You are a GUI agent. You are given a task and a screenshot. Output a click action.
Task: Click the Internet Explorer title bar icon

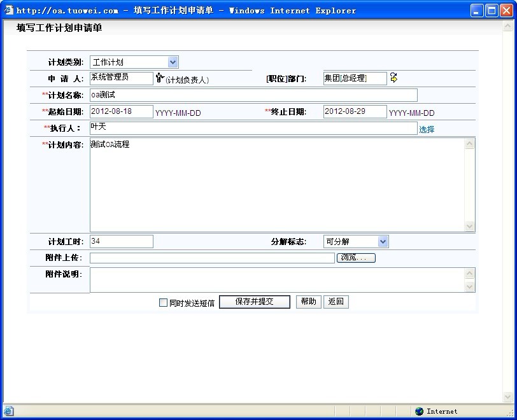(8, 10)
